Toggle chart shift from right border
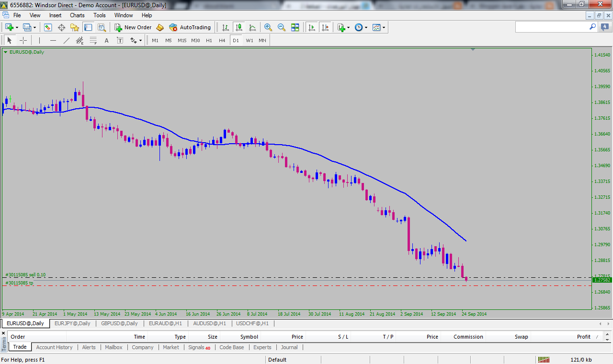This screenshot has width=613, height=364. coord(325,27)
